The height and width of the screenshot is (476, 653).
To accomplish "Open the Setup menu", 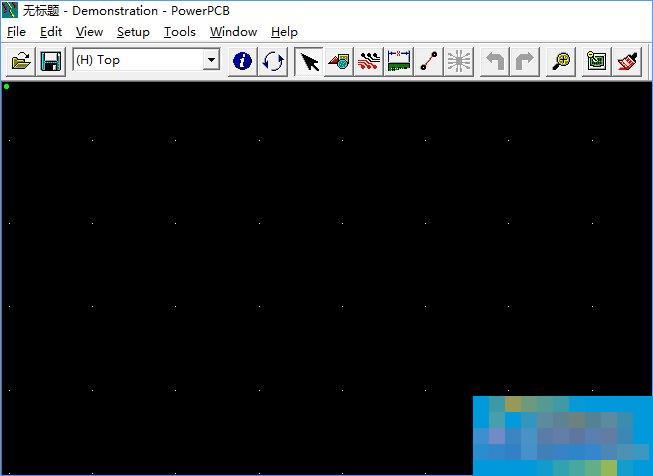I will 133,32.
